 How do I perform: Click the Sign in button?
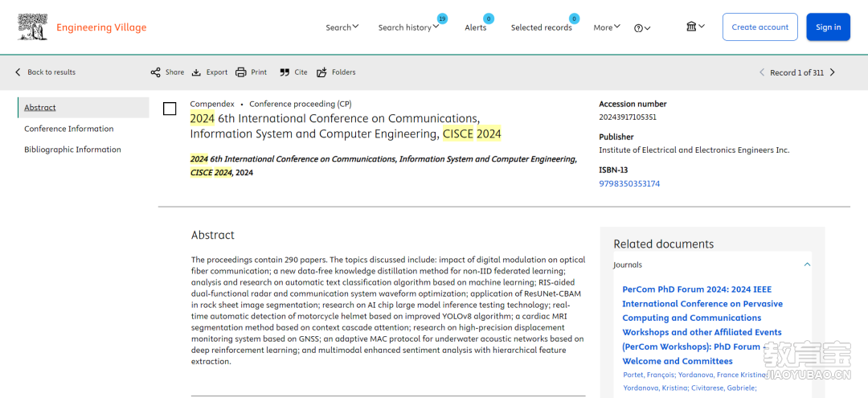[828, 27]
